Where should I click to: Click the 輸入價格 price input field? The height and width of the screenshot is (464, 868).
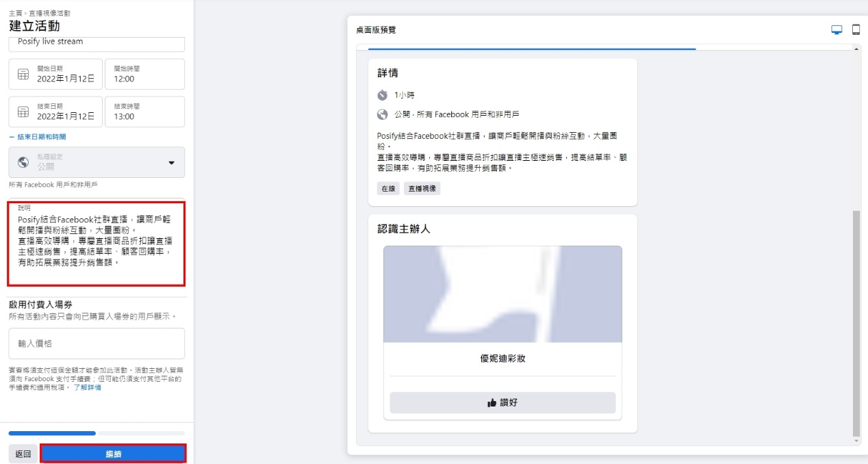click(x=97, y=344)
